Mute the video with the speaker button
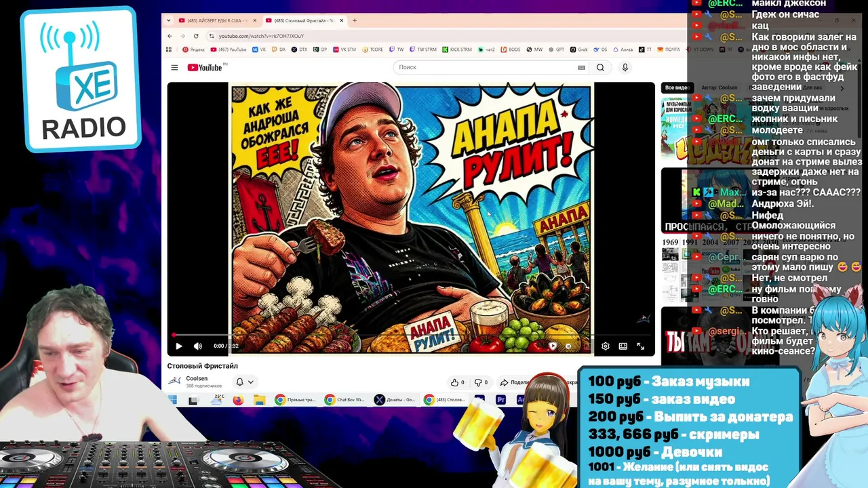This screenshot has width=868, height=488. click(198, 346)
